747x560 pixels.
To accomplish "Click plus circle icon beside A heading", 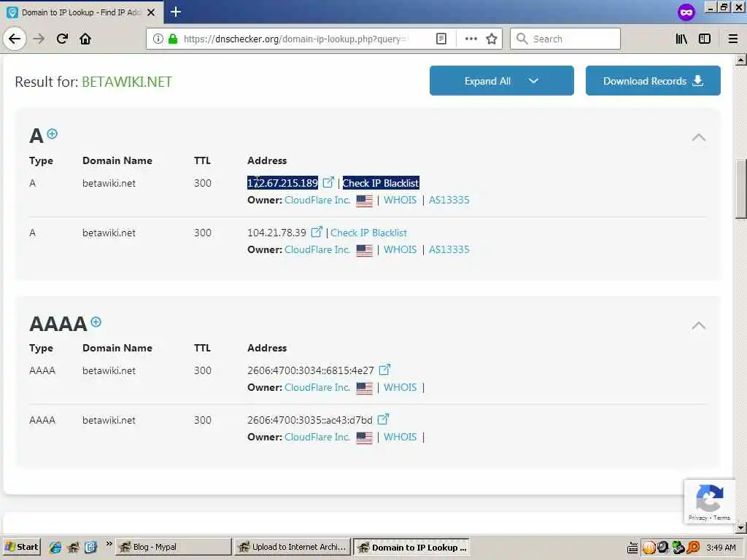I will coord(53,134).
